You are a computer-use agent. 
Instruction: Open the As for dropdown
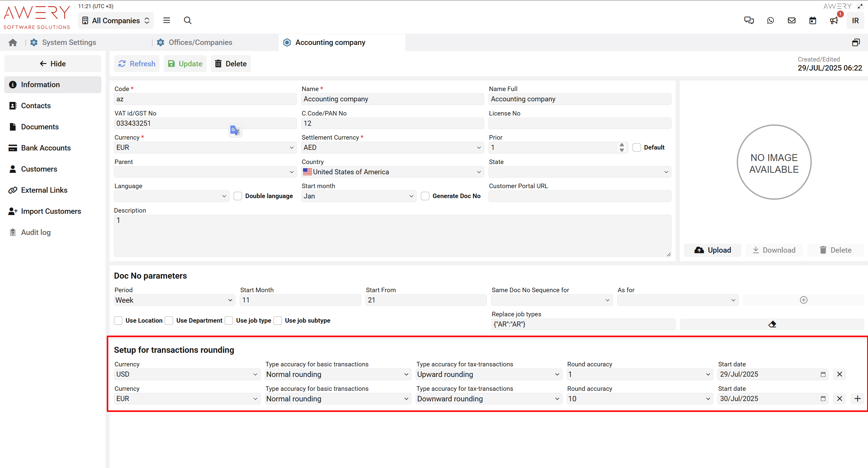point(678,300)
